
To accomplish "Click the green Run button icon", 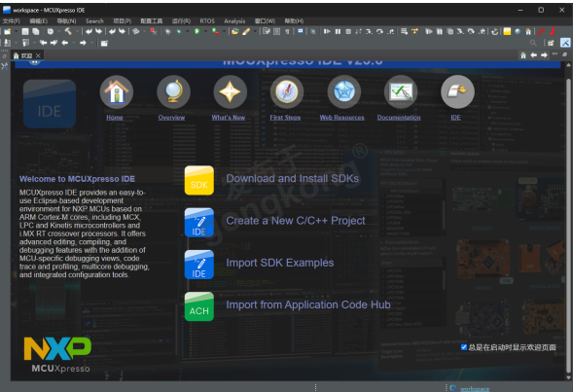I will click(x=197, y=32).
